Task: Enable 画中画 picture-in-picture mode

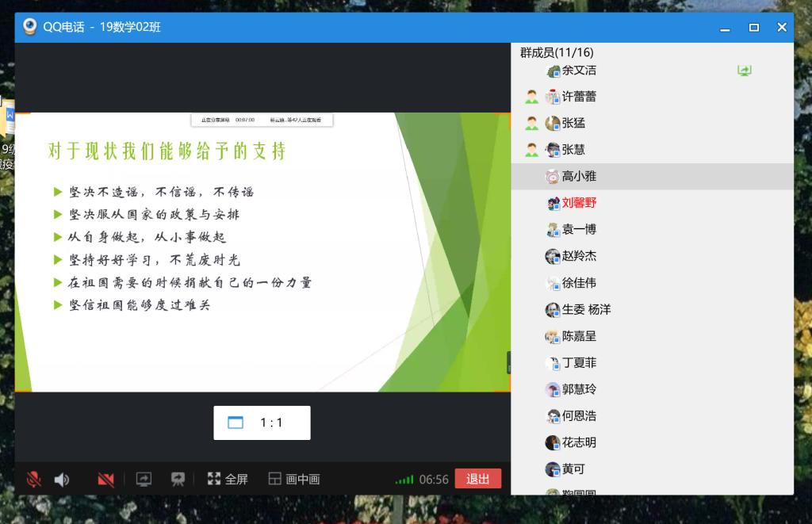Action: [x=294, y=479]
